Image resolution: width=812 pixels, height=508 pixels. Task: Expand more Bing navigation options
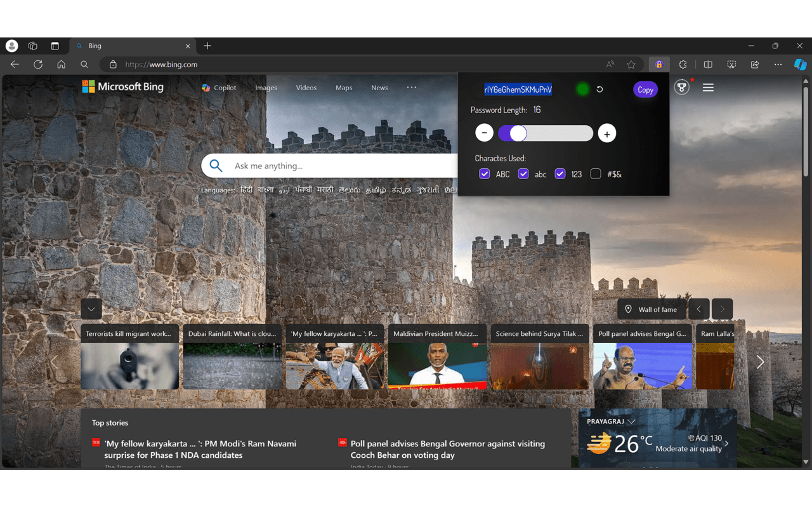(x=412, y=88)
